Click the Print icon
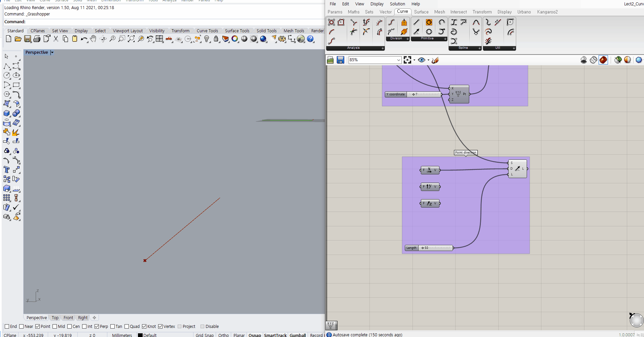Image resolution: width=644 pixels, height=337 pixels. coord(37,39)
